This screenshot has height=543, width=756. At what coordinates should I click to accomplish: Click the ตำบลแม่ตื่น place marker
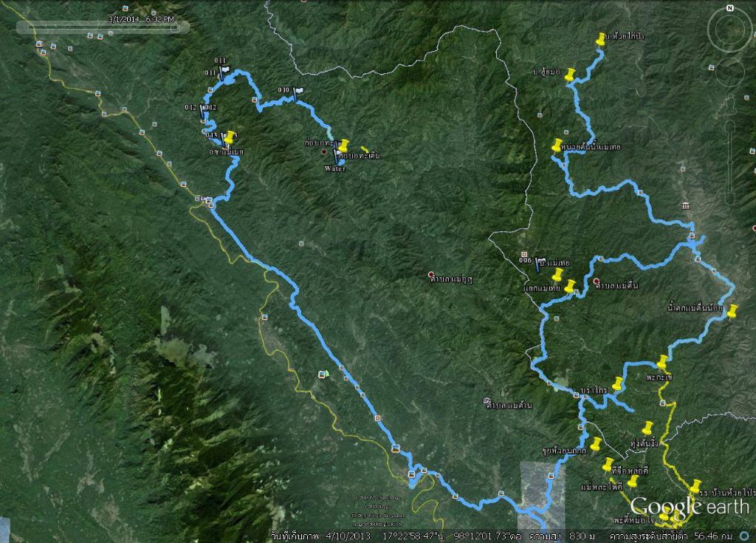(x=597, y=281)
